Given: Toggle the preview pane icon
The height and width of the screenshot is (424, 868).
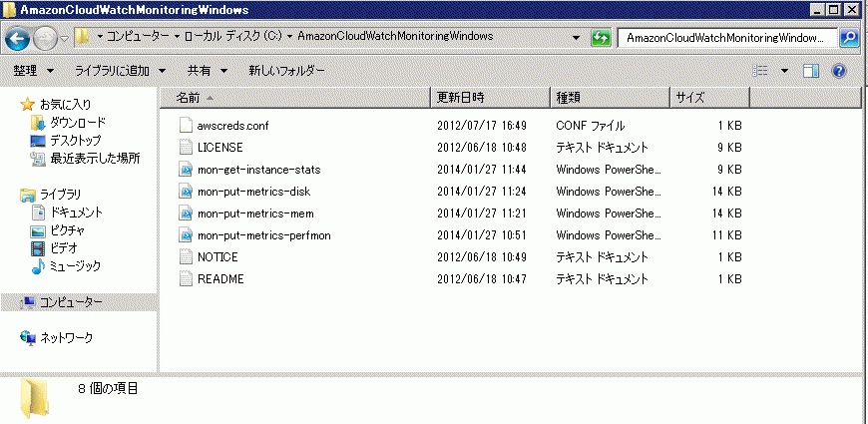Looking at the screenshot, I should [811, 70].
